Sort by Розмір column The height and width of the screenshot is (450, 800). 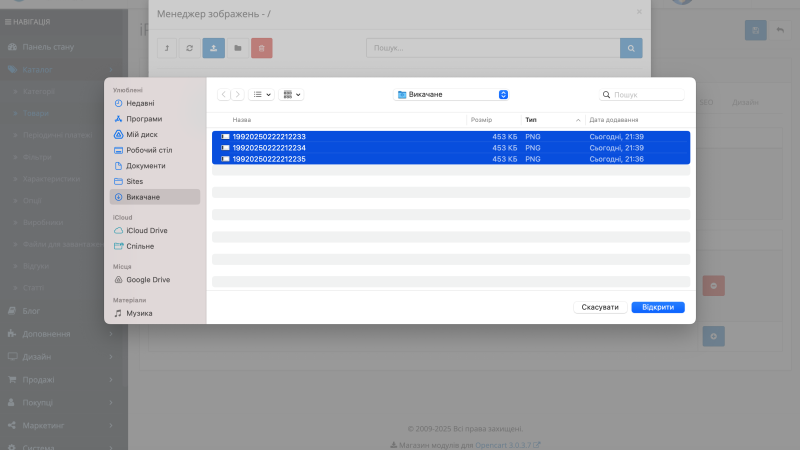(481, 120)
